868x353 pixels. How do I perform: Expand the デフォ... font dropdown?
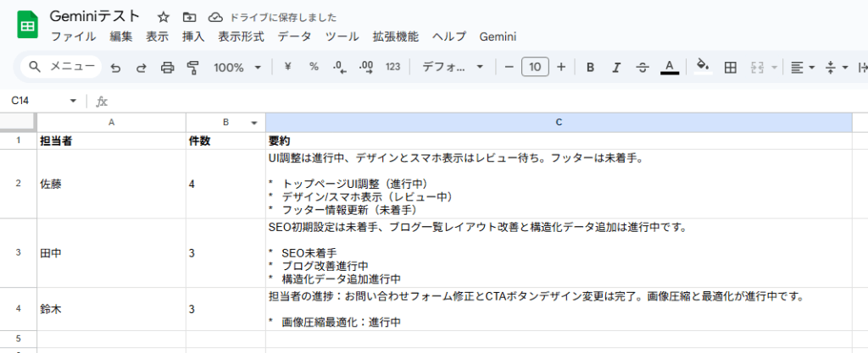[x=453, y=67]
